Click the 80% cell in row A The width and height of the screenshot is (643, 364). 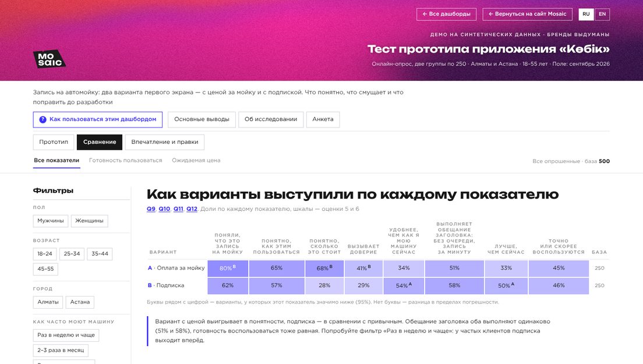pyautogui.click(x=228, y=268)
